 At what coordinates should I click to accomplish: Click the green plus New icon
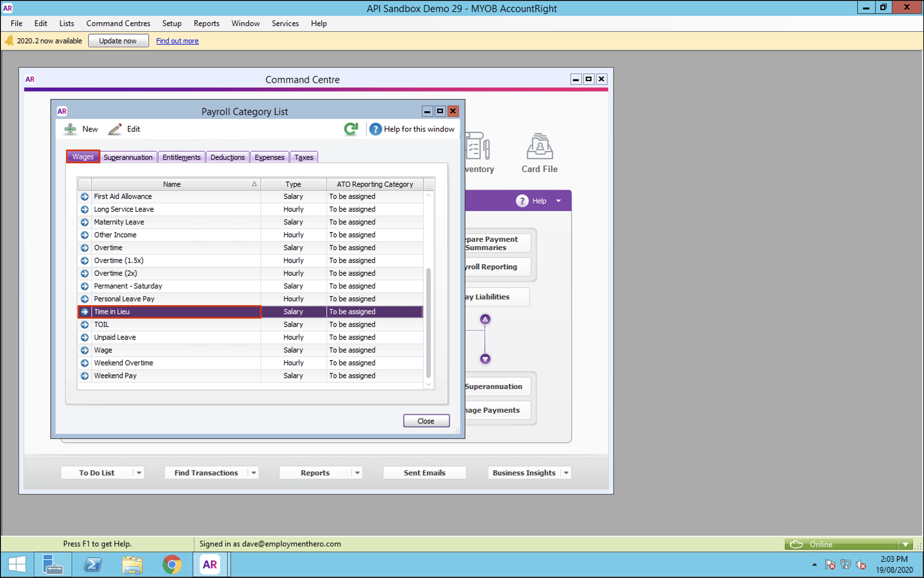[70, 129]
